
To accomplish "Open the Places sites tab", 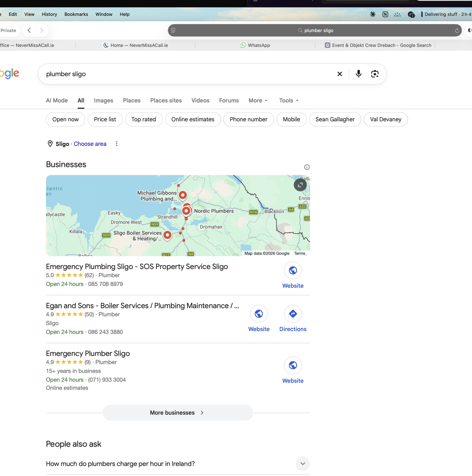I will 166,100.
